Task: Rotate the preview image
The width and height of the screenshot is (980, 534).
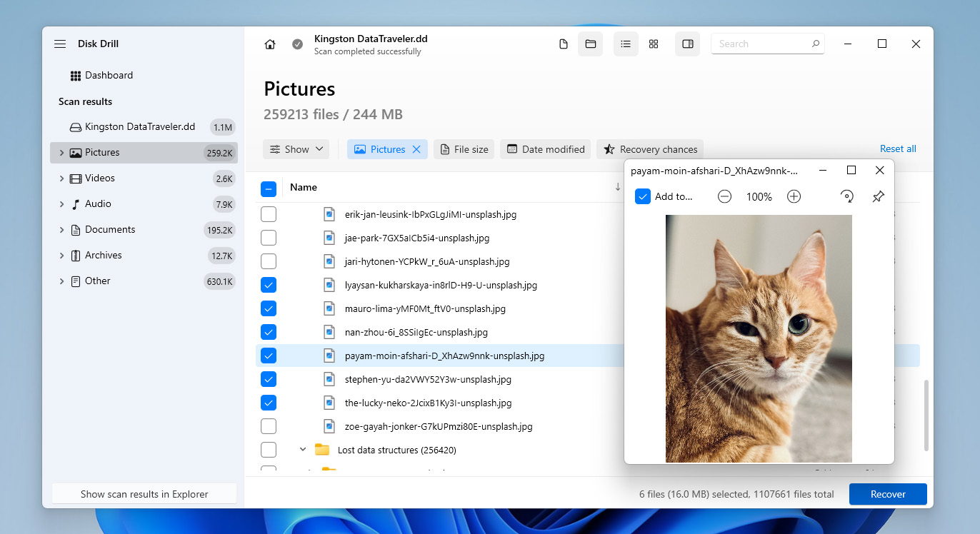Action: click(846, 197)
